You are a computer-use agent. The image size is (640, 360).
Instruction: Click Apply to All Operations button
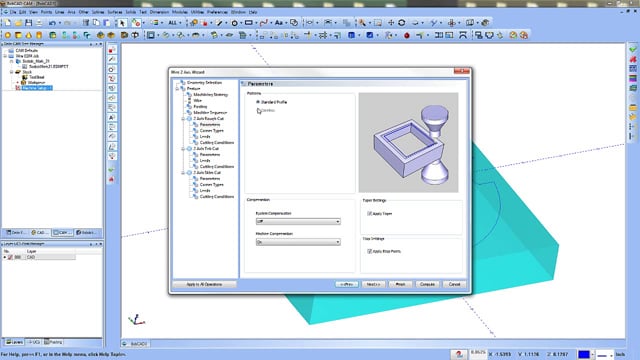coord(204,284)
